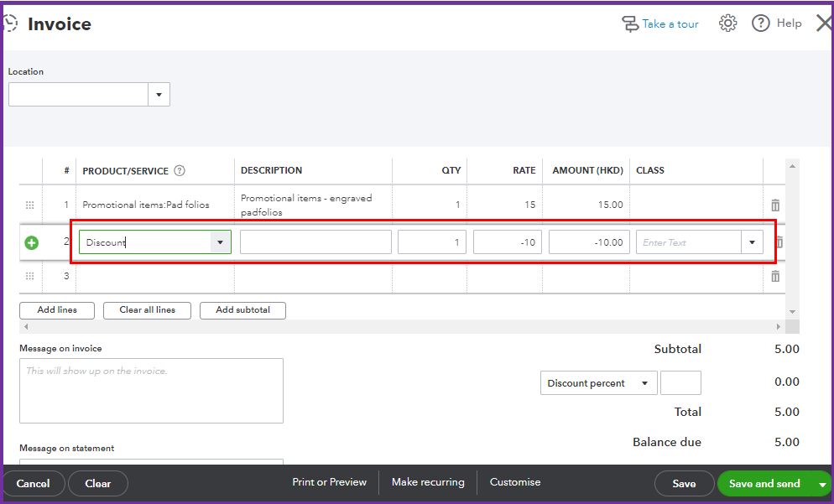The image size is (834, 504).
Task: Click the CLASS column header
Action: tap(650, 170)
